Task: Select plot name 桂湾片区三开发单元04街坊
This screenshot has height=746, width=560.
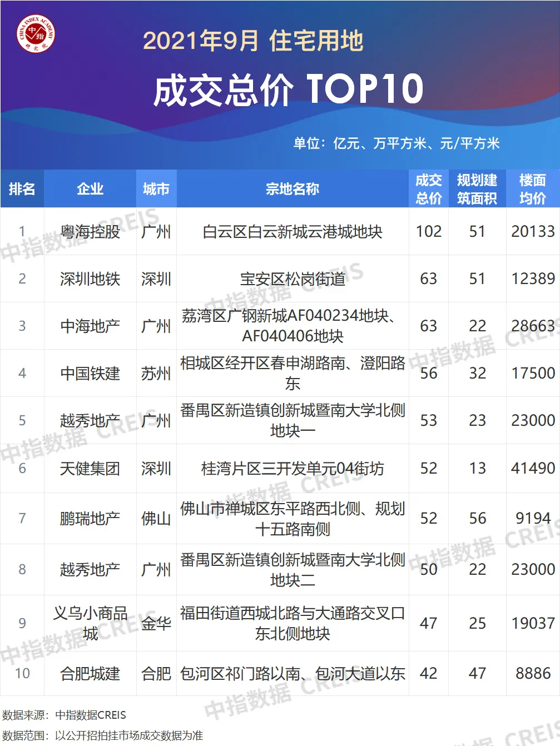Action: pyautogui.click(x=293, y=469)
